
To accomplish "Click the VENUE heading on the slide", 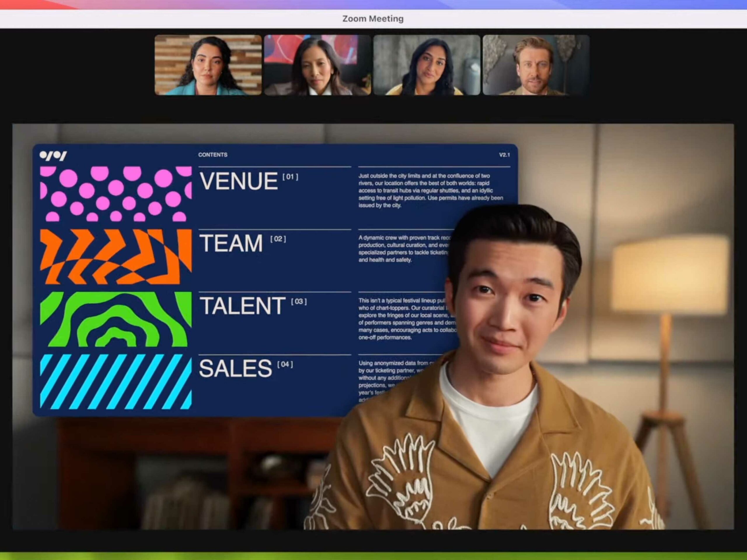I will pos(238,181).
